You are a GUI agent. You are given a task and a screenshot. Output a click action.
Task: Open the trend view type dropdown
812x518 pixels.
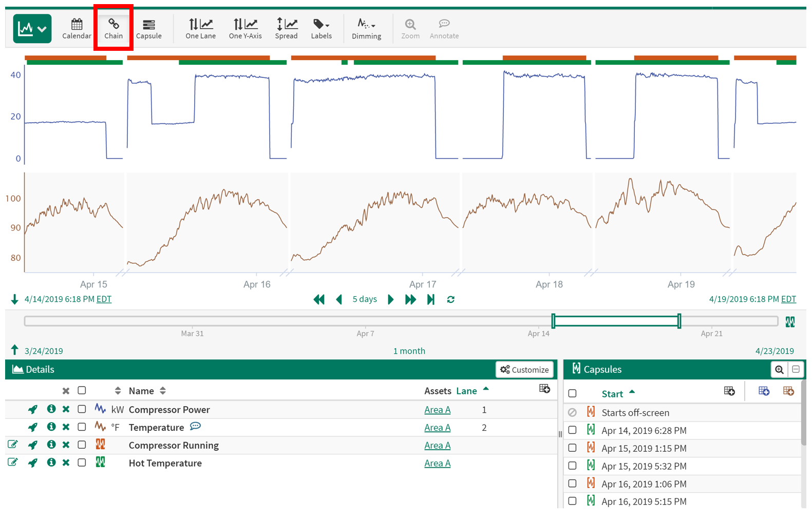(32, 29)
